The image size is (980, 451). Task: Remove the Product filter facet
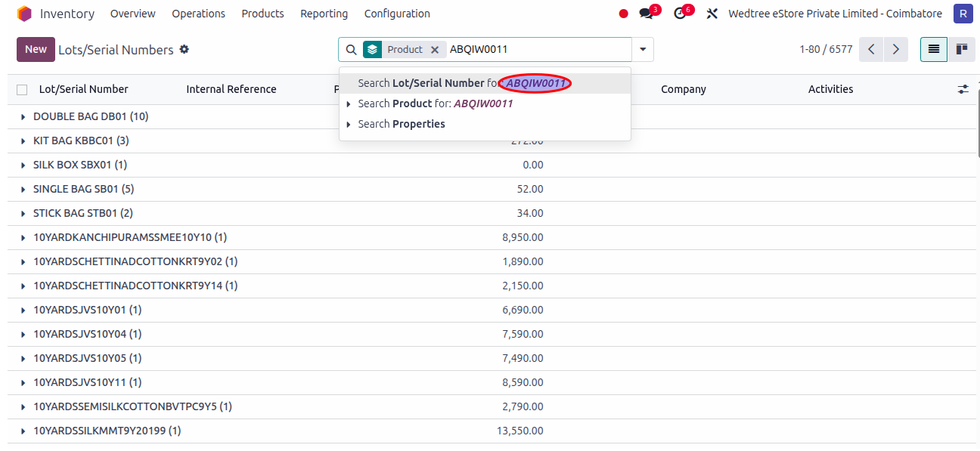(x=435, y=50)
